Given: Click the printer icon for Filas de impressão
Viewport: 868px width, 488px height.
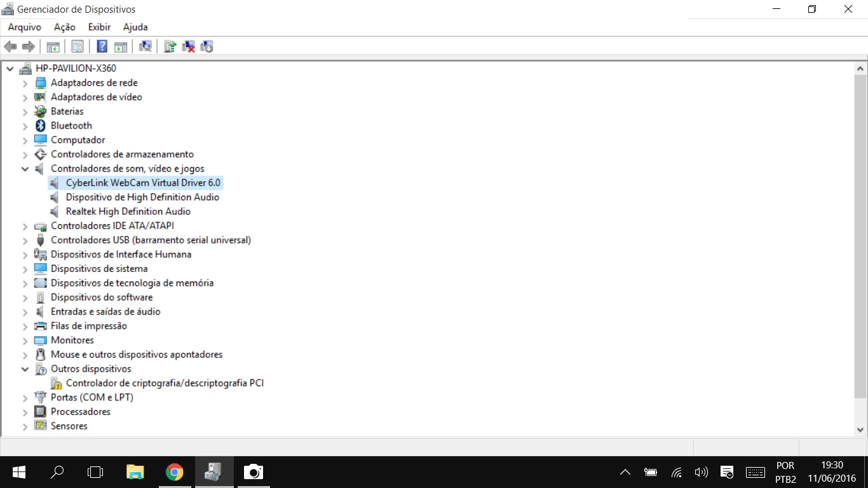Looking at the screenshot, I should (x=41, y=326).
